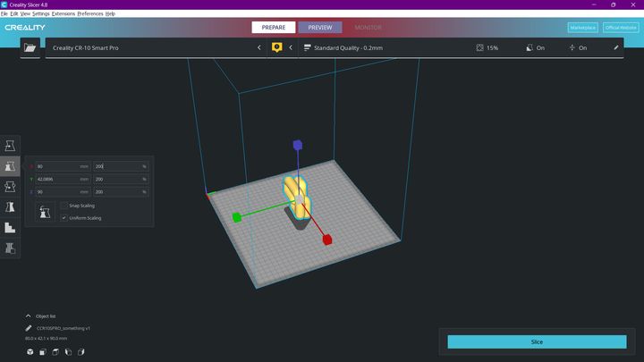This screenshot has width=644, height=362.
Task: Switch to the PREPARE stage tab
Action: [x=274, y=28]
